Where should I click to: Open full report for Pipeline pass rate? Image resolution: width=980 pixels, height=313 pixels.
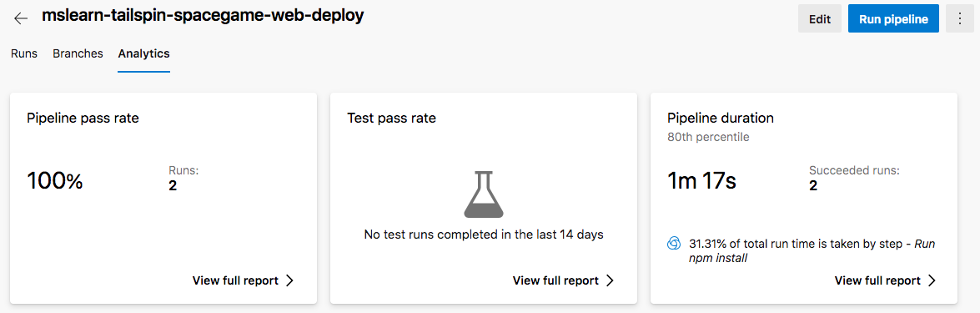(x=244, y=280)
